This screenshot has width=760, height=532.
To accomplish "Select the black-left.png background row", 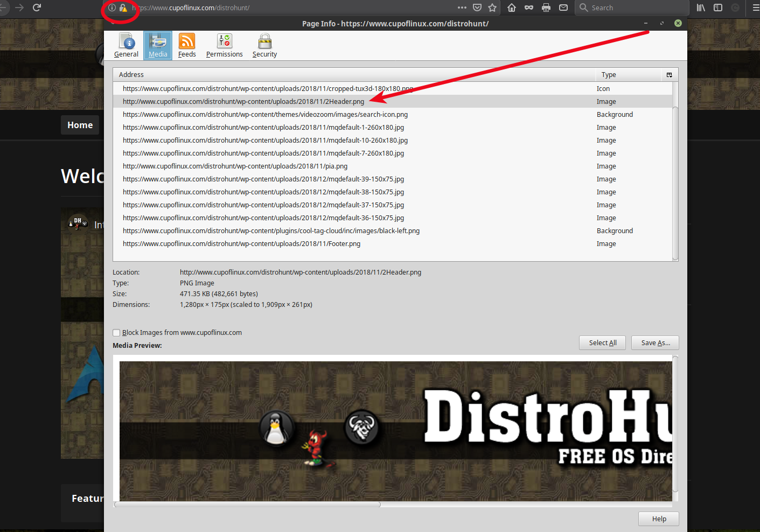I will click(x=393, y=231).
